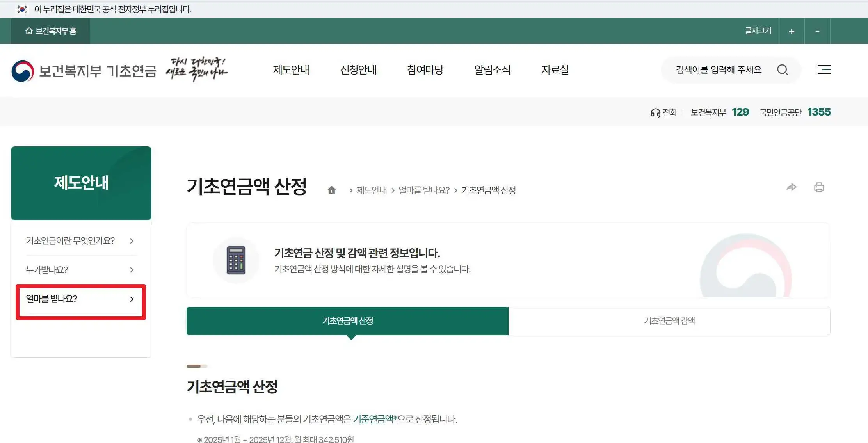Go to 보건복지부 홈 link
The width and height of the screenshot is (868, 443).
point(51,31)
